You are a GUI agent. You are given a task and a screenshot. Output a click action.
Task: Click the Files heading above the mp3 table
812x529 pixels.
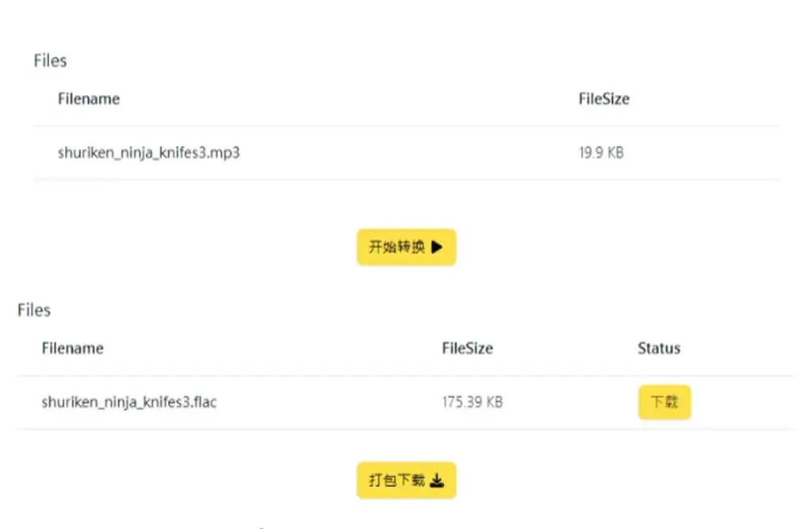(x=50, y=60)
